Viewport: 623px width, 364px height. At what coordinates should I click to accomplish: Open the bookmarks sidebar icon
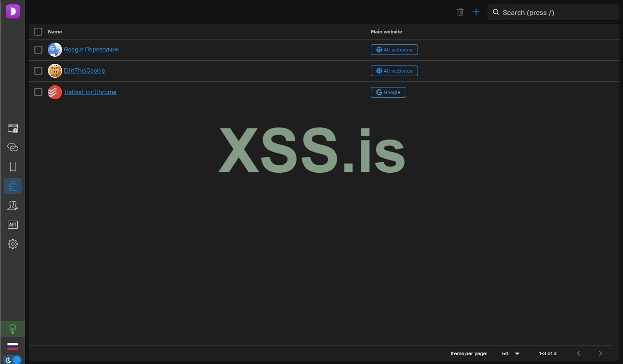pyautogui.click(x=13, y=167)
